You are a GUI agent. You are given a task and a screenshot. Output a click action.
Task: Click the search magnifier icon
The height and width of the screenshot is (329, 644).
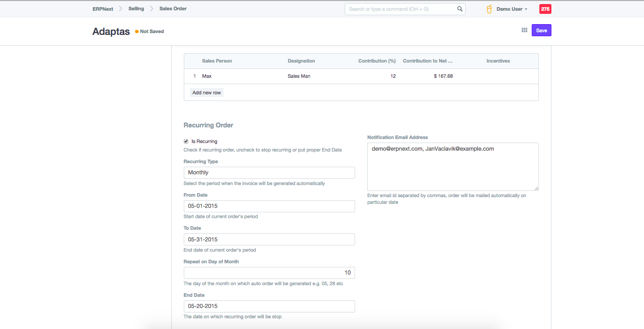[x=460, y=9]
